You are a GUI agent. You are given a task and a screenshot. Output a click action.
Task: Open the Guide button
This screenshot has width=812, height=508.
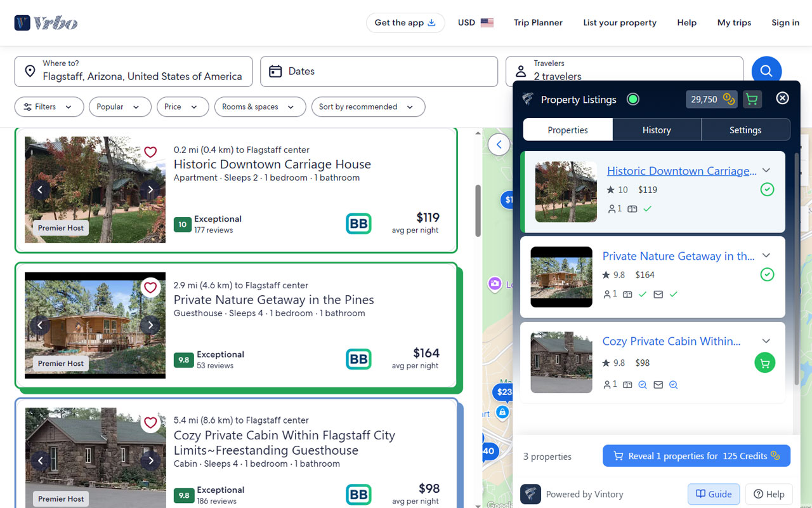coord(714,494)
